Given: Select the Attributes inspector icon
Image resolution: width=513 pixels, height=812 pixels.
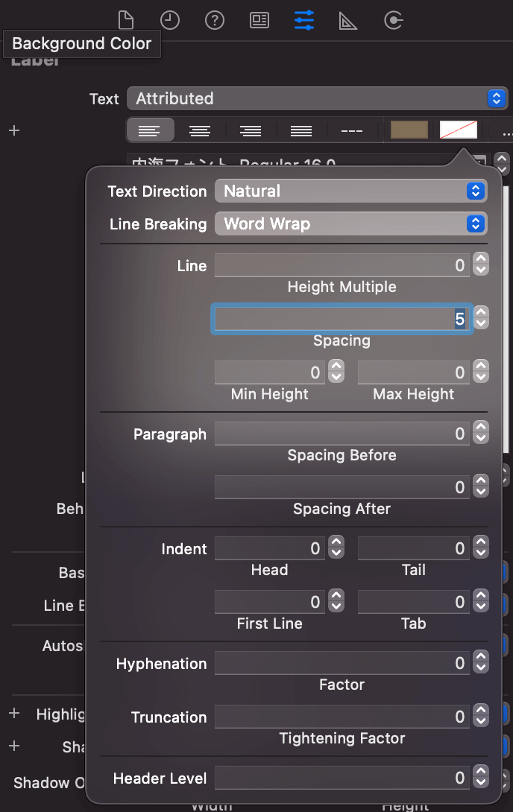Looking at the screenshot, I should [304, 20].
